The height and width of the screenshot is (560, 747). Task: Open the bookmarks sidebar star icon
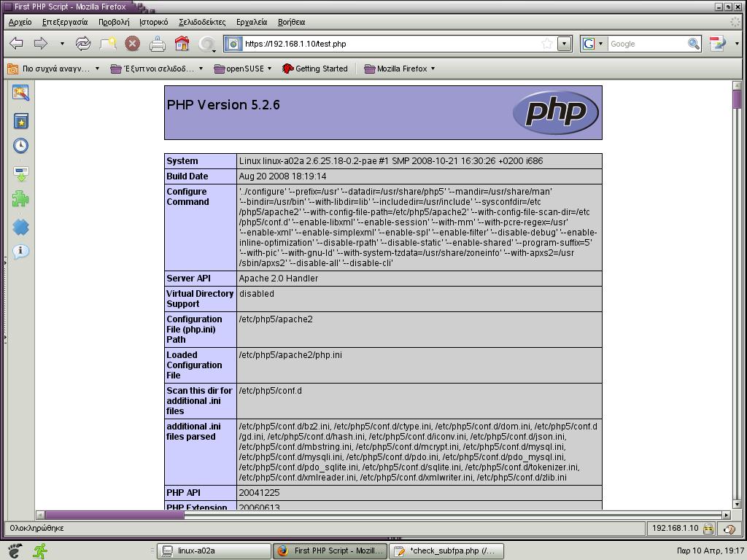click(x=20, y=121)
